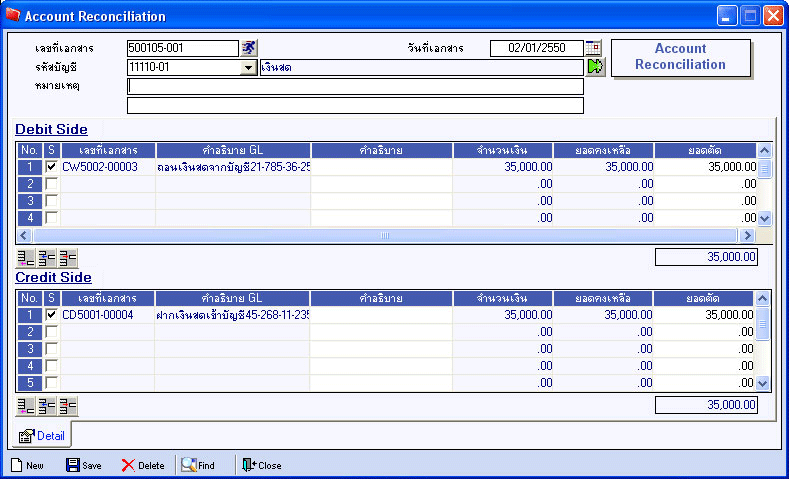Click the Debit Side heading link

(51, 129)
